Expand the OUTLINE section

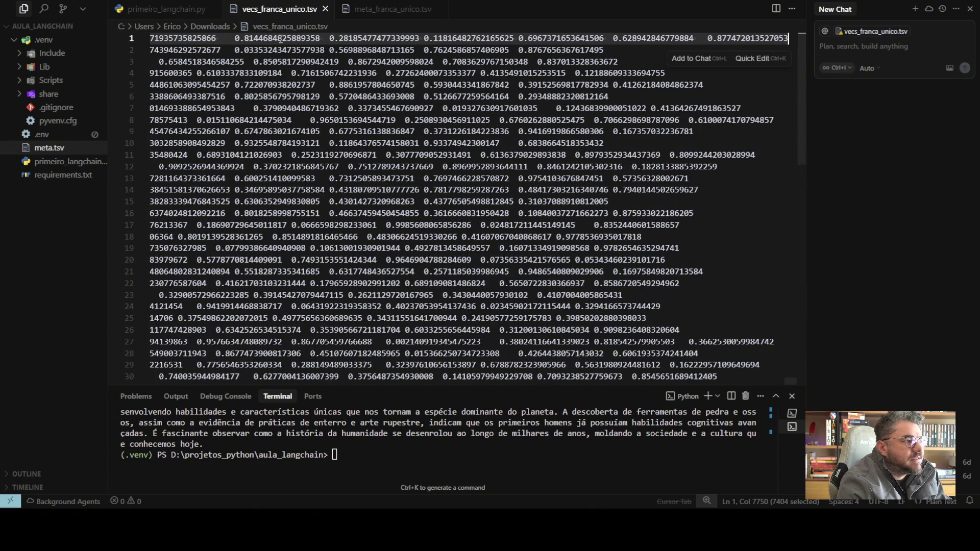[27, 474]
